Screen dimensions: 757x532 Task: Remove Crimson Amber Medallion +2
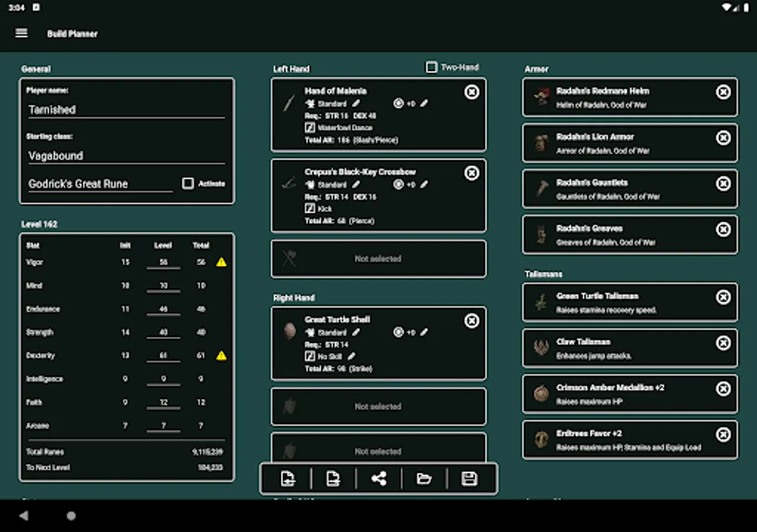coord(723,388)
